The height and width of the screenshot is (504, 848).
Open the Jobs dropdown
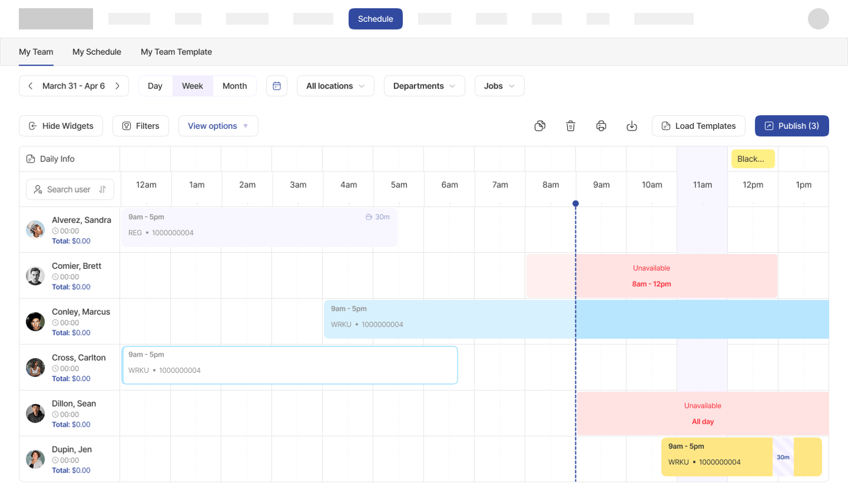(x=499, y=85)
